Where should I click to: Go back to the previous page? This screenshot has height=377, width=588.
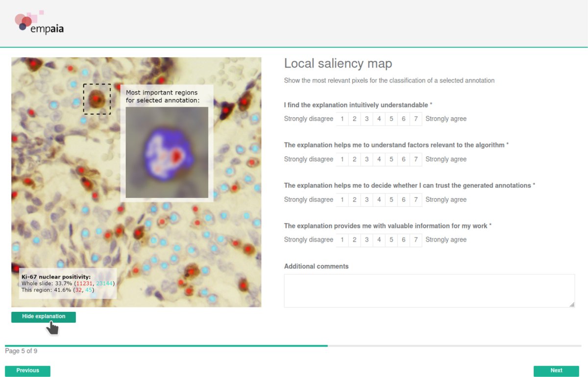[27, 371]
